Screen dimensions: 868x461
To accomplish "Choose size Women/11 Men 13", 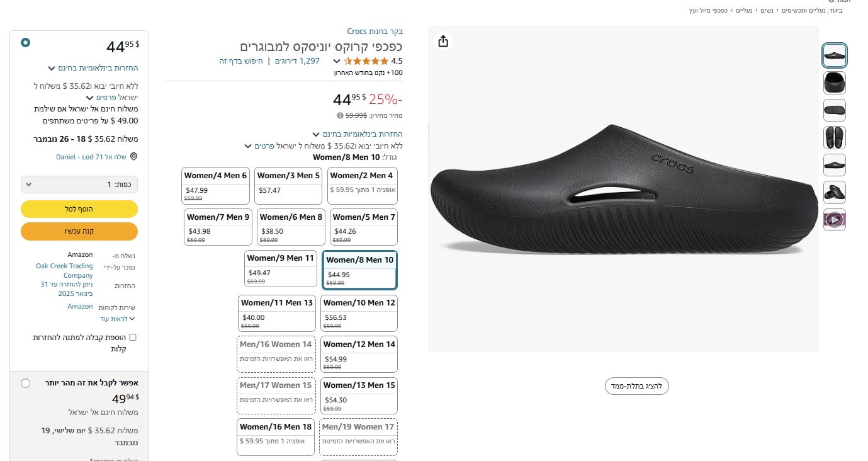I will pos(277,312).
